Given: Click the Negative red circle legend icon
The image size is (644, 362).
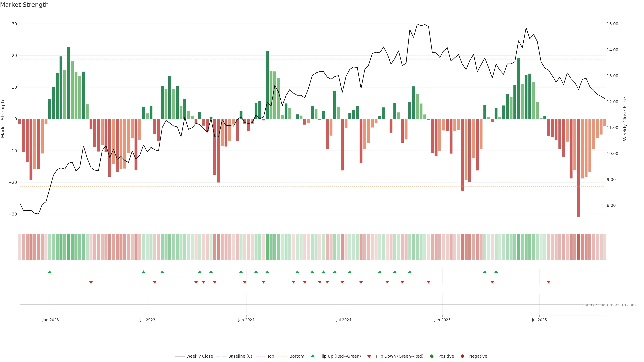Looking at the screenshot, I should coord(462,356).
